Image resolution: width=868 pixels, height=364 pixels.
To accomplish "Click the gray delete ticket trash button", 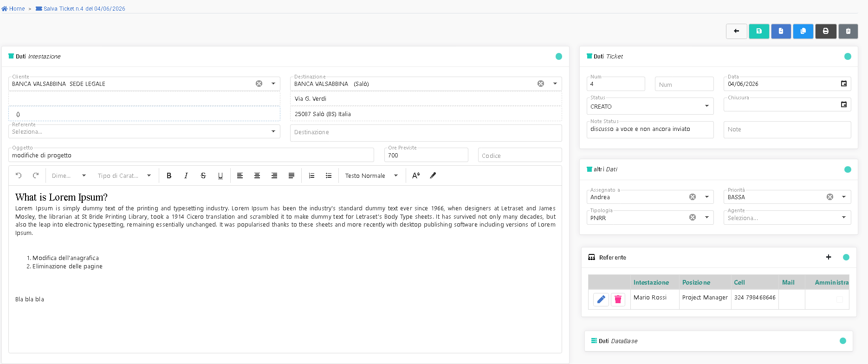I will click(x=848, y=31).
